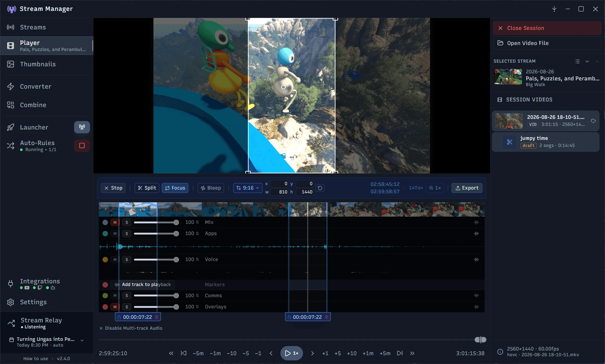Expand Selected Stream with the down chevron
This screenshot has width=605, height=364.
(x=587, y=61)
